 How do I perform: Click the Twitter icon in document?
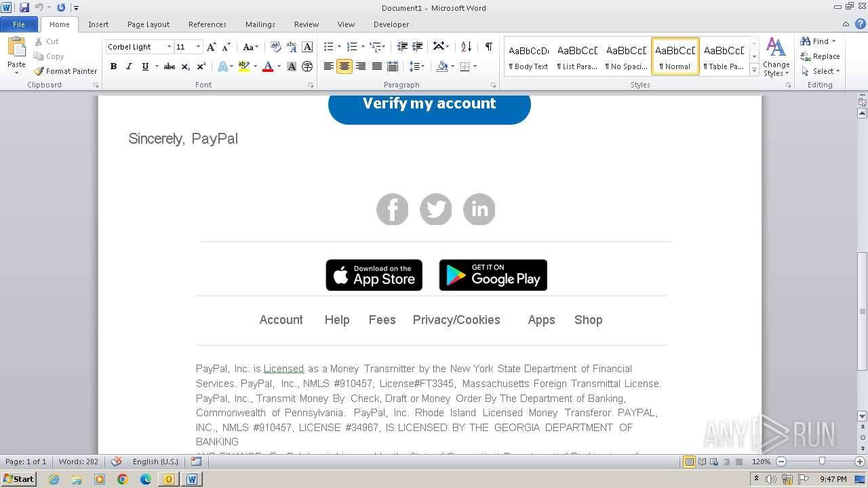tap(436, 209)
